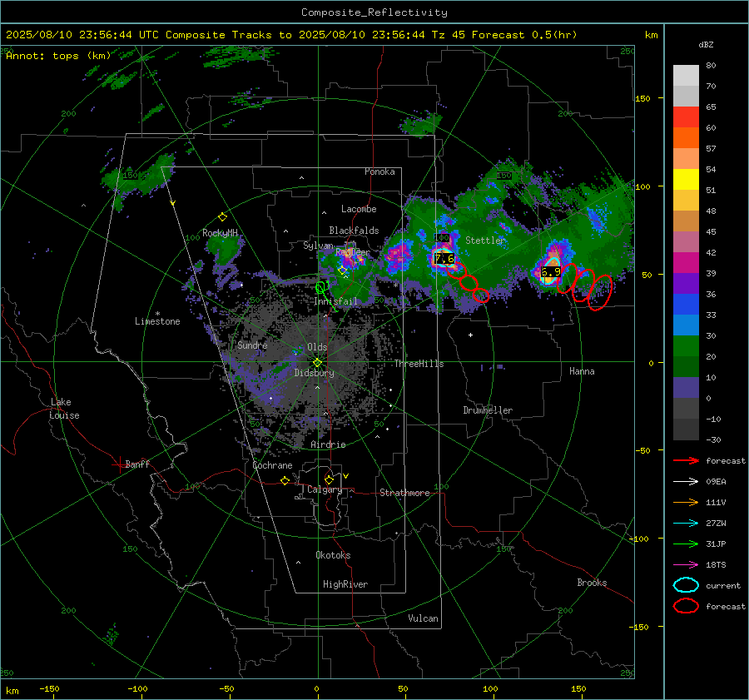Click the Composite_Reflectivity title text
This screenshot has width=749, height=700.
(x=374, y=12)
